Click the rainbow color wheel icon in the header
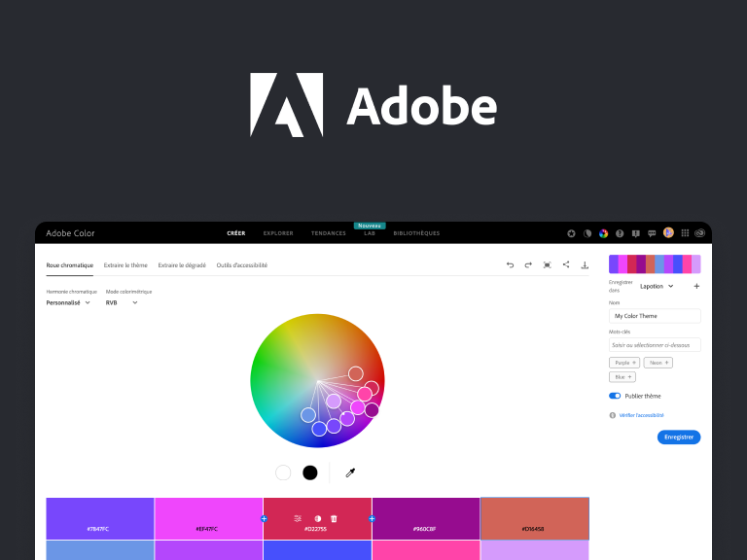This screenshot has width=747, height=560. [x=604, y=233]
